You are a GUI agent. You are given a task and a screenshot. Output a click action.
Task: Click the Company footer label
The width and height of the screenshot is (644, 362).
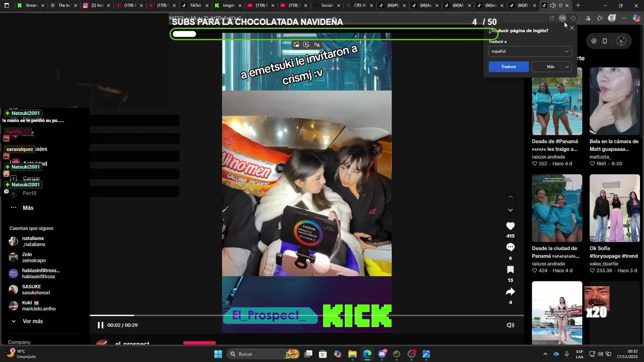(x=19, y=342)
